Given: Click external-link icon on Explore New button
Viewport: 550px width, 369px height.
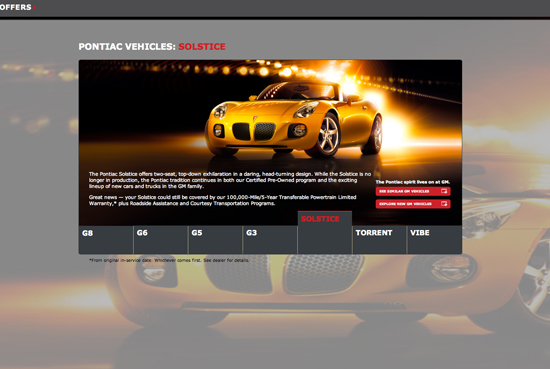Looking at the screenshot, I should tap(444, 204).
